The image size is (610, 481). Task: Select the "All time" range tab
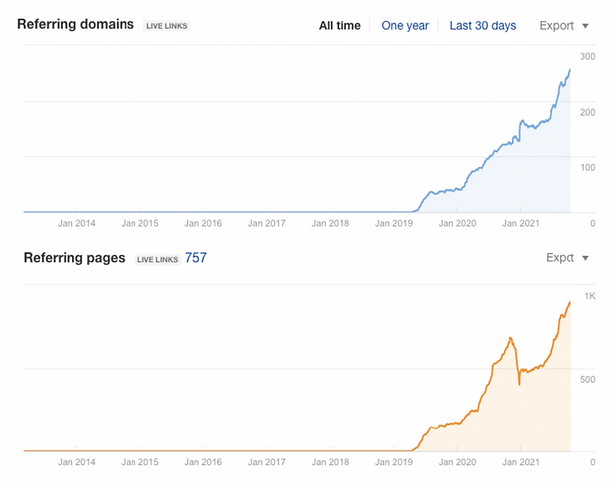(339, 25)
